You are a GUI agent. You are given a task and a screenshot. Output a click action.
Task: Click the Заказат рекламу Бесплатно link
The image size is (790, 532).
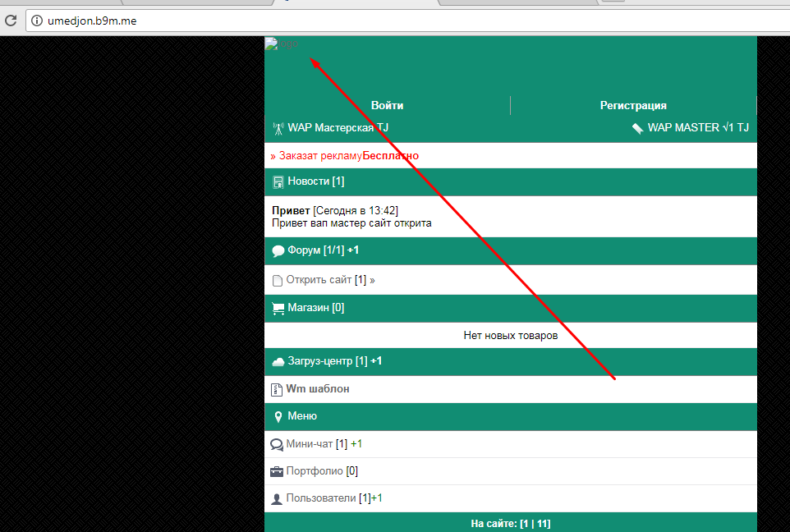345,156
